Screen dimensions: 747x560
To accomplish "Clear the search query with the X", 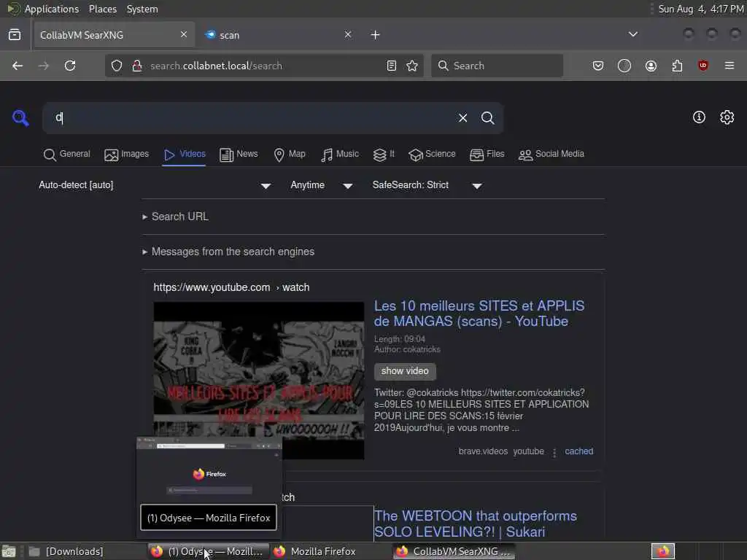I will [x=462, y=118].
